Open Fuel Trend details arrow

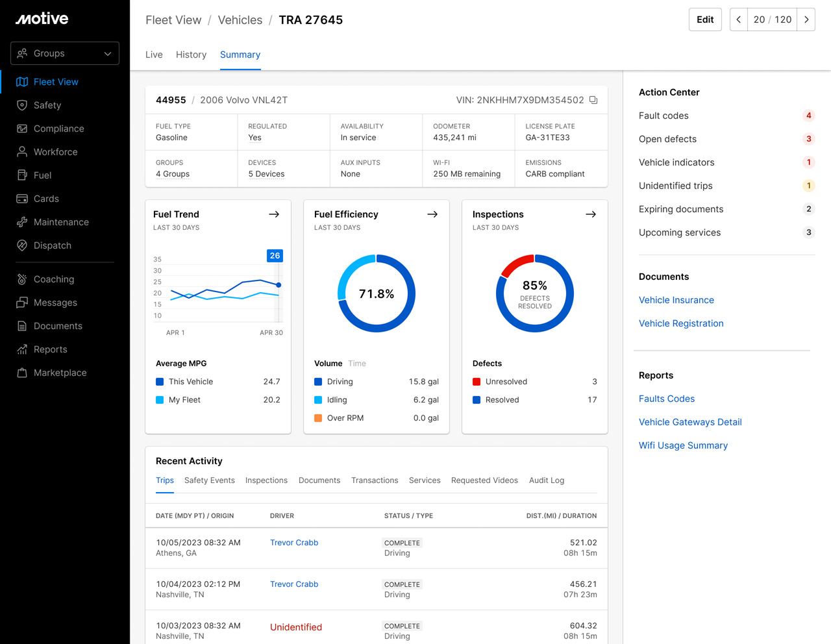(x=274, y=214)
